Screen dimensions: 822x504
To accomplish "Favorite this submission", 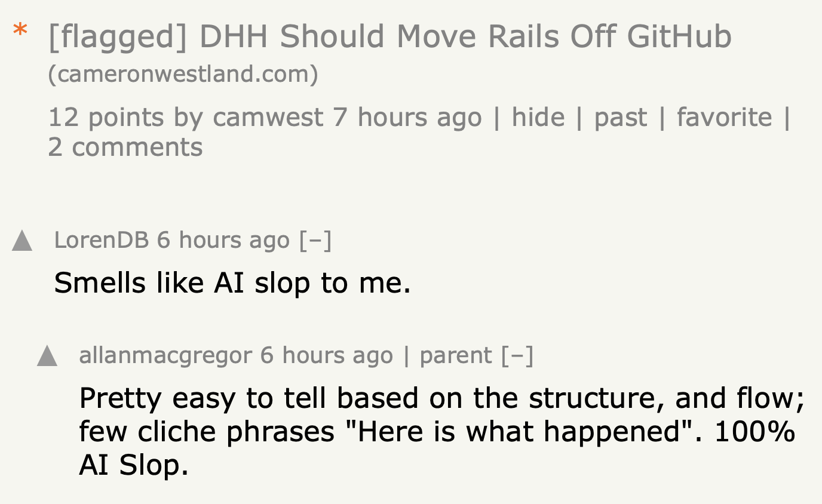I will [x=724, y=116].
